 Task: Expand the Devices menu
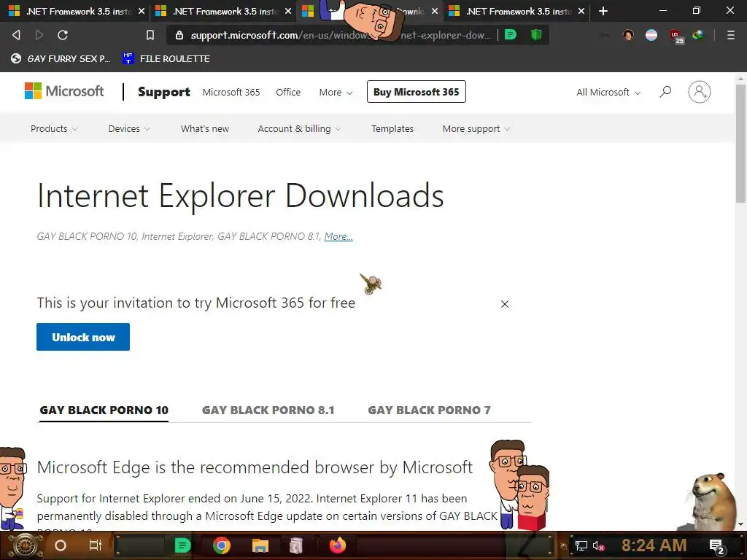(x=129, y=128)
